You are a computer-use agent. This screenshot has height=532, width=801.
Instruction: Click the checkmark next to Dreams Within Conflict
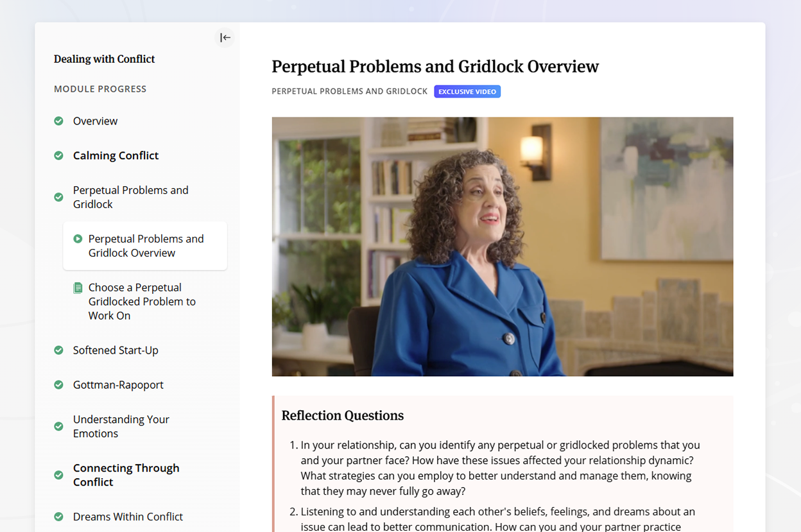pyautogui.click(x=58, y=517)
